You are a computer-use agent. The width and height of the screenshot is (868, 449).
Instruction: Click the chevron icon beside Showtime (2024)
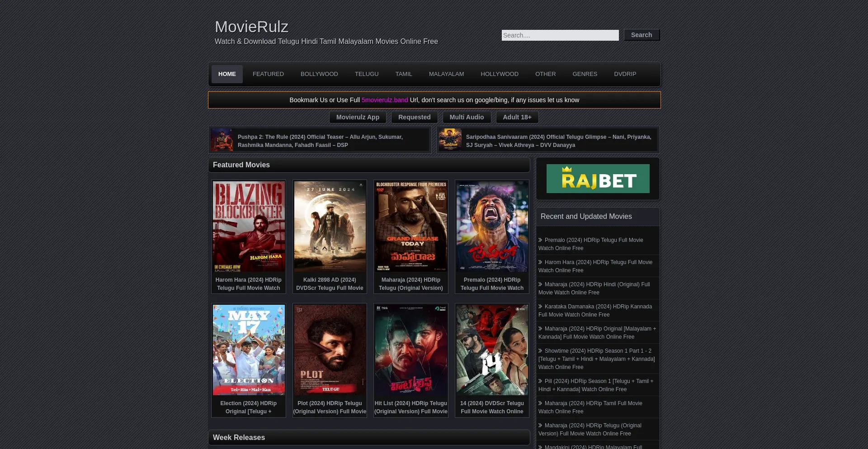[x=540, y=351]
